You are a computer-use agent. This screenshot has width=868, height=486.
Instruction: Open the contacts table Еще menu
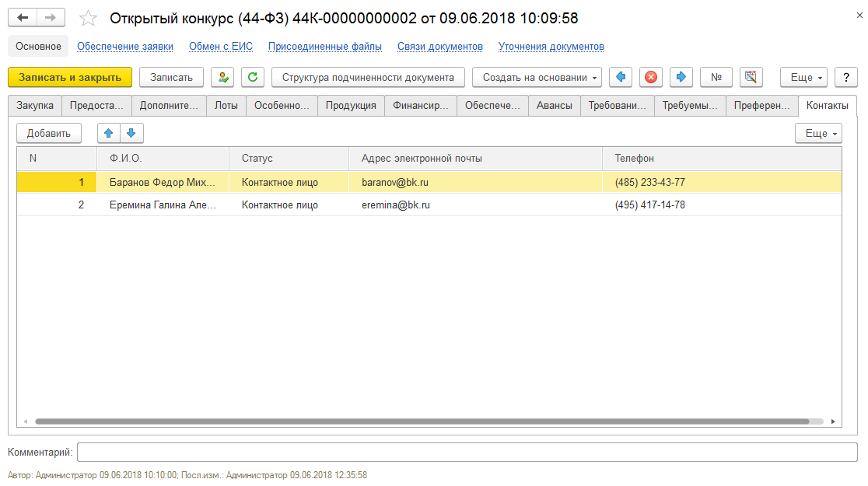pyautogui.click(x=819, y=134)
